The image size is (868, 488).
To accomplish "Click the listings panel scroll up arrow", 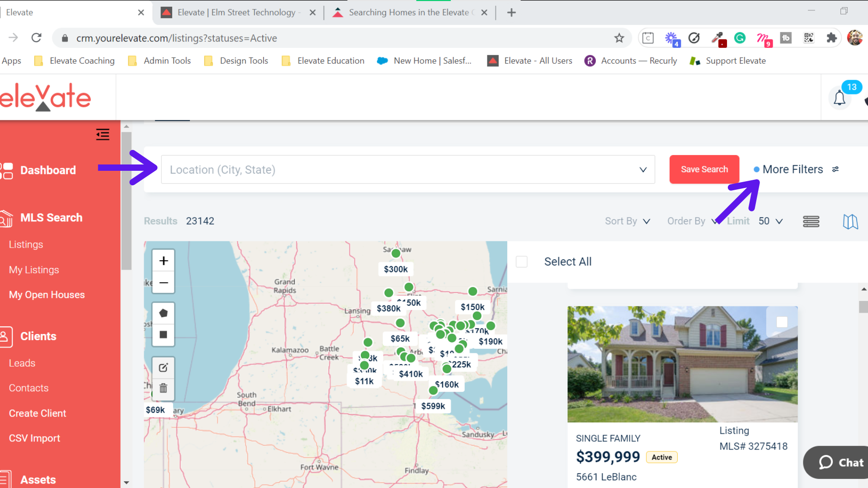I will pos(863,289).
